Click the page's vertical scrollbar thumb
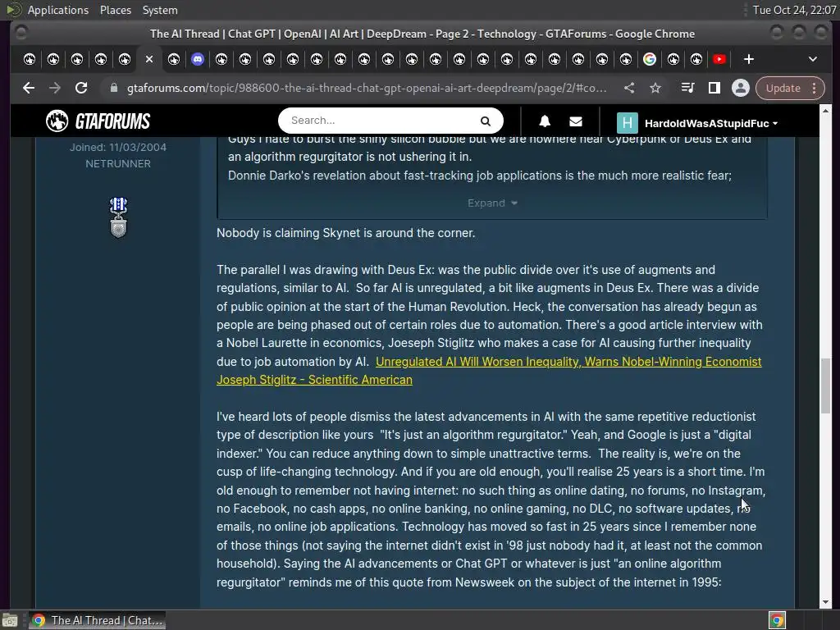Screen dimensions: 840x630 (825, 386)
